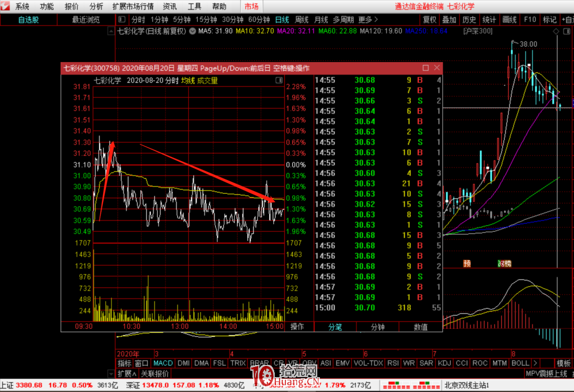Screen dimensions: 574x392
Task: Expand the 更多 period options
Action: [x=368, y=20]
